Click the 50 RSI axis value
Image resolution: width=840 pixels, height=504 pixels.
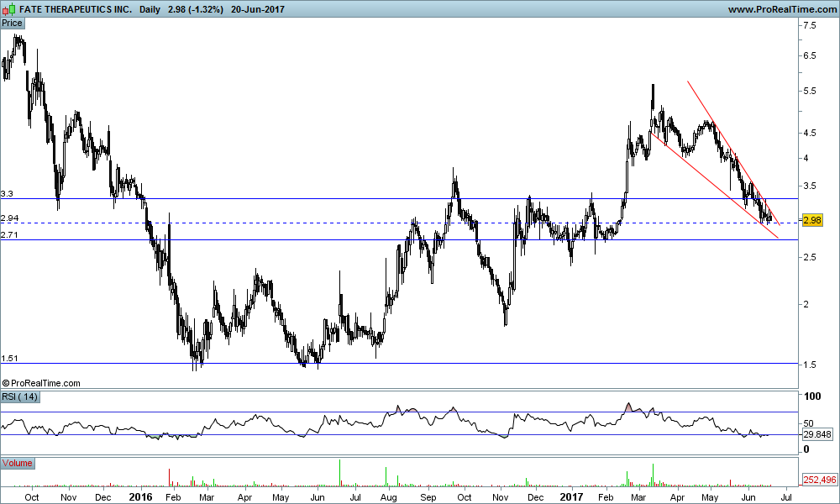point(808,423)
